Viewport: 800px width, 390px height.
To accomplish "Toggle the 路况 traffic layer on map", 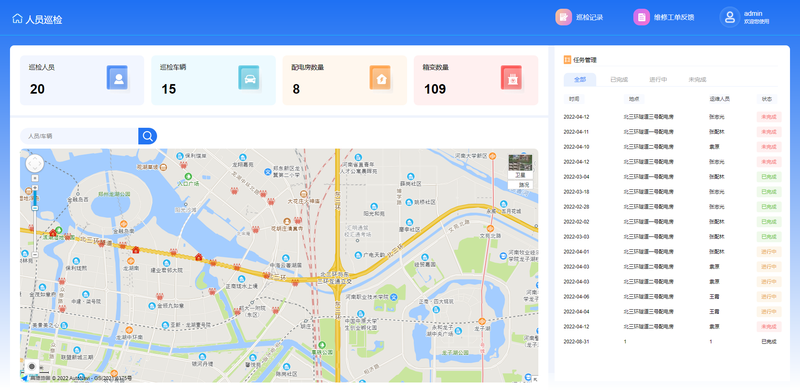I will 520,185.
